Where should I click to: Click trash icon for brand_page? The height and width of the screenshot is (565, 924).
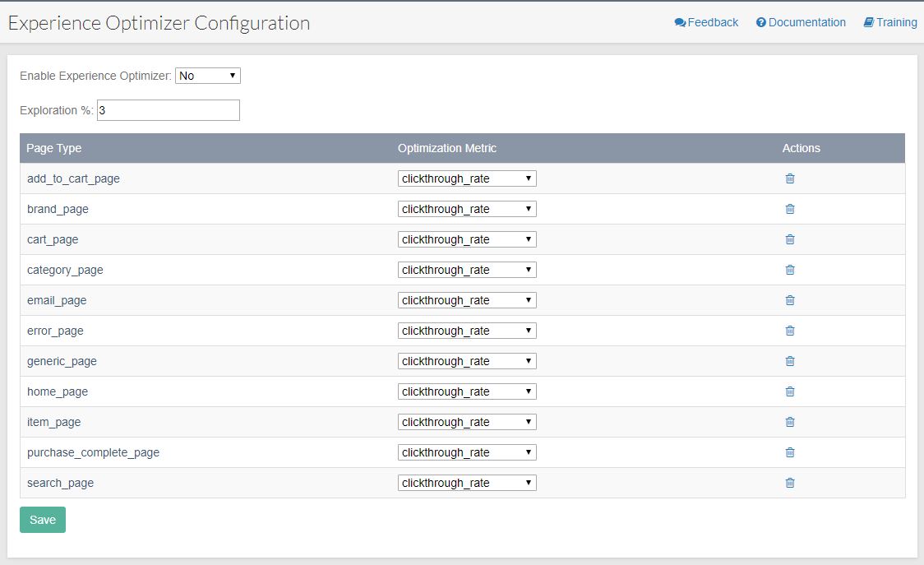click(x=789, y=209)
